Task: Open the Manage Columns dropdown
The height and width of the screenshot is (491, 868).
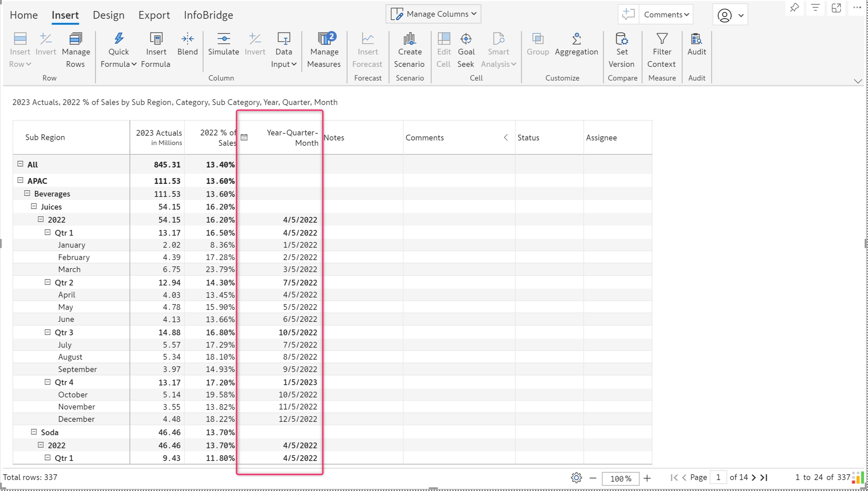Action: pos(433,14)
